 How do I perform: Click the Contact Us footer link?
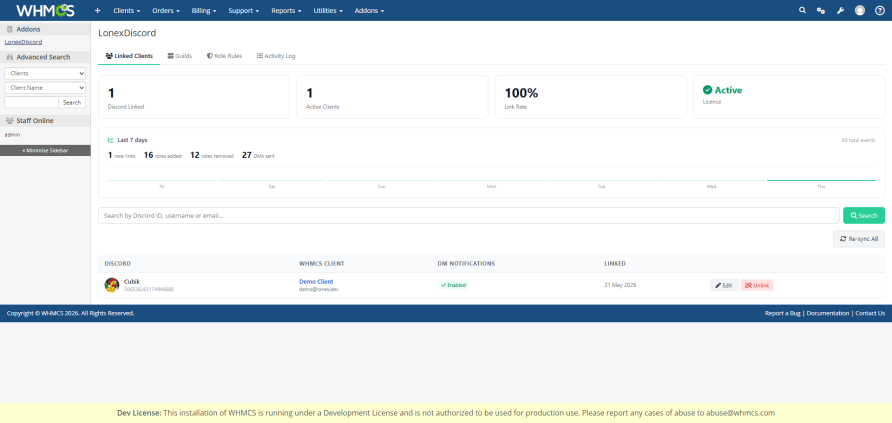tap(870, 313)
